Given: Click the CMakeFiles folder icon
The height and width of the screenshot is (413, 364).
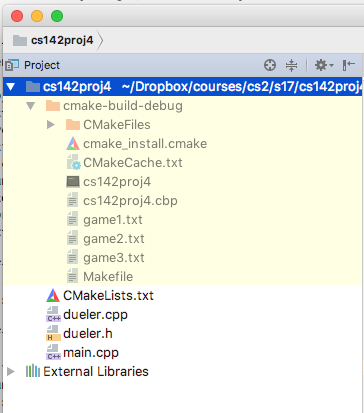Looking at the screenshot, I should coord(73,125).
